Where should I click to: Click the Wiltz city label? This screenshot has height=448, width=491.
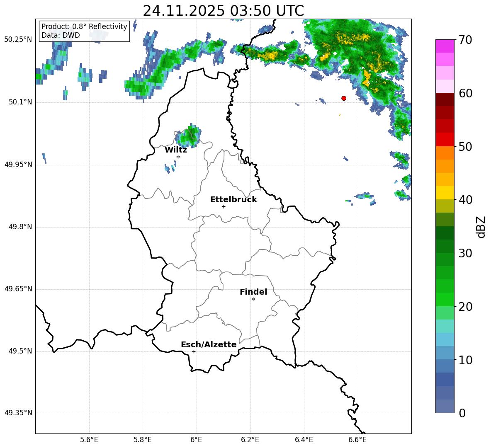pyautogui.click(x=176, y=150)
